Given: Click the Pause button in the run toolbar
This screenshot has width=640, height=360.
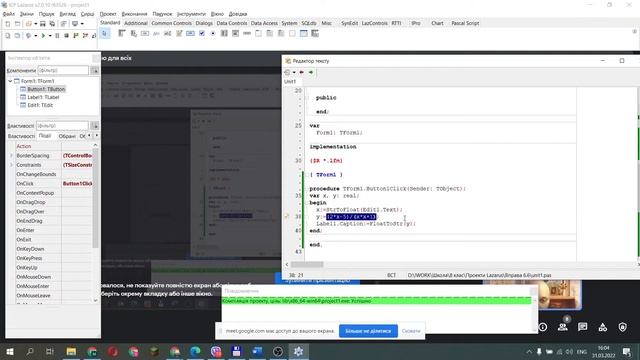Looking at the screenshot, I should [x=57, y=36].
